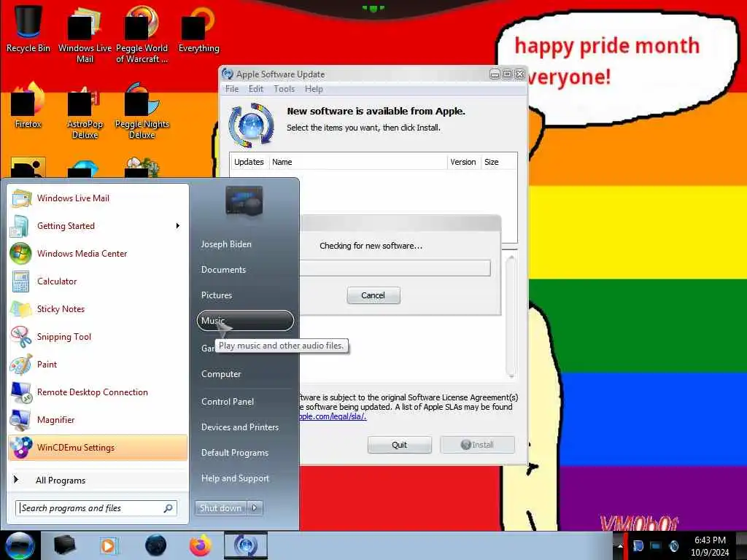747x560 pixels.
Task: Open WinCDEmu Settings from Start menu
Action: pos(98,448)
